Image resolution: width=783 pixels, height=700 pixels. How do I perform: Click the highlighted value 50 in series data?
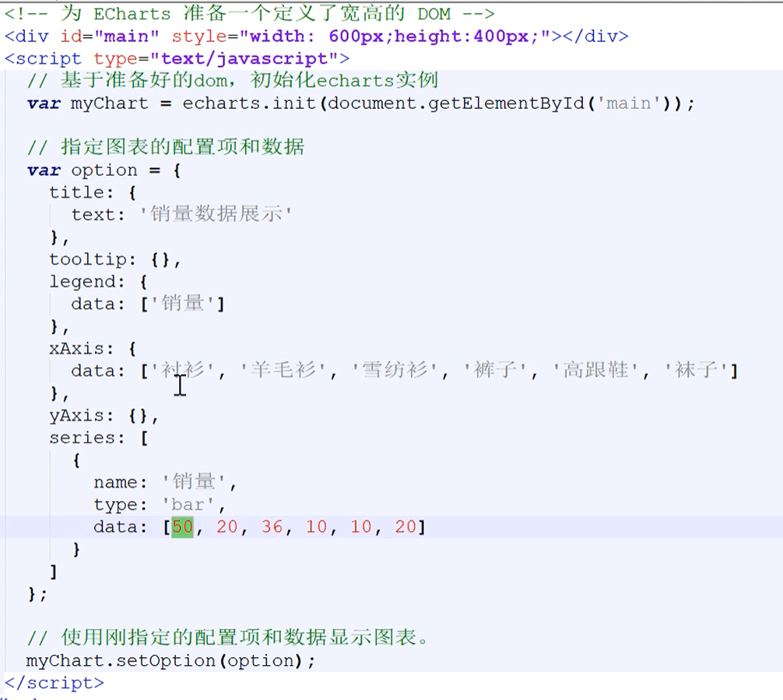(182, 527)
